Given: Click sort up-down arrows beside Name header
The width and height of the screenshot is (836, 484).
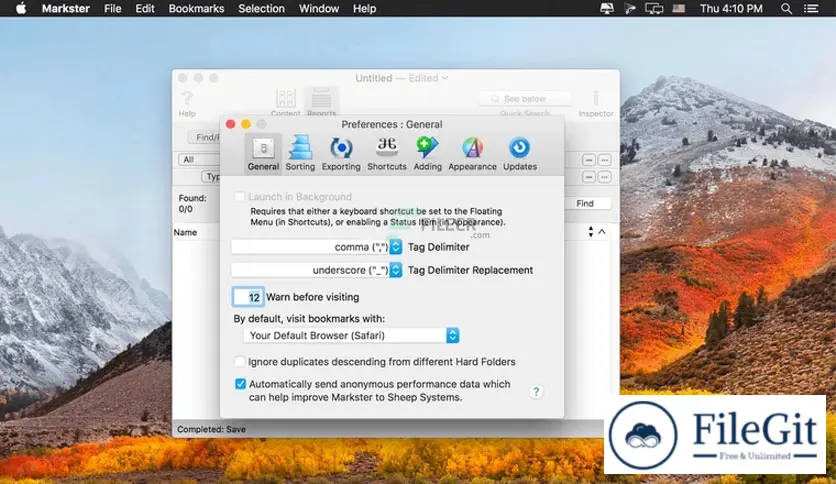Looking at the screenshot, I should pyautogui.click(x=590, y=232).
